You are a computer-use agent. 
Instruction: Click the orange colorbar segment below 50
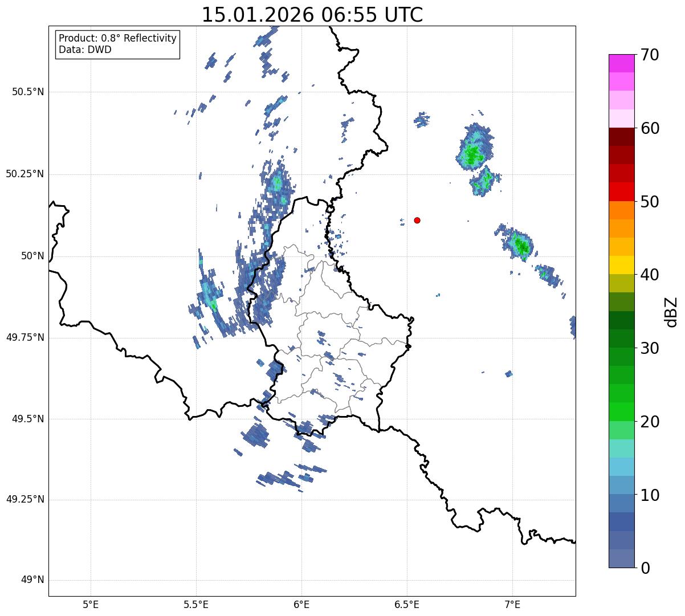coord(621,210)
